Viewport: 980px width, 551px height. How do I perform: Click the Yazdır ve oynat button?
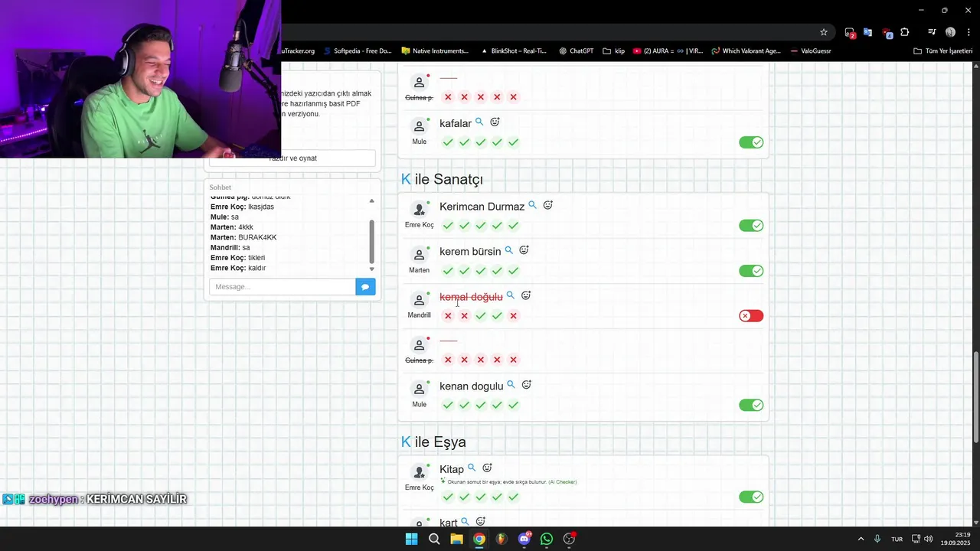[292, 158]
